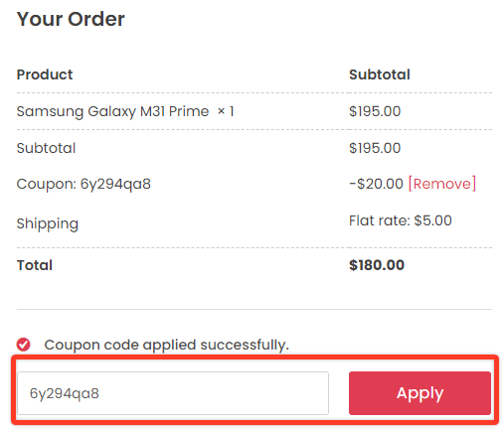Click the red success checkmark icon

pos(23,345)
